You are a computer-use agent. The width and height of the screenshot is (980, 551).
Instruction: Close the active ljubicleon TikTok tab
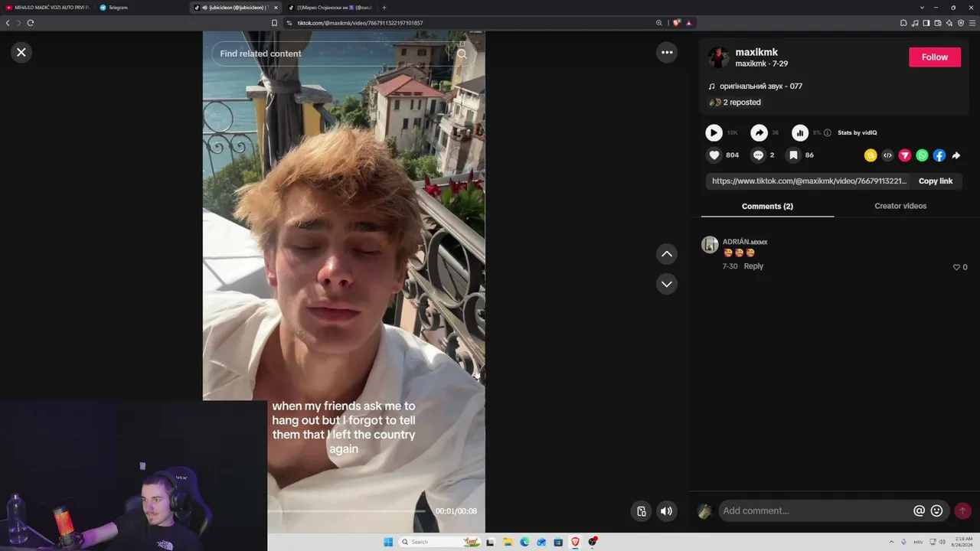click(x=276, y=8)
